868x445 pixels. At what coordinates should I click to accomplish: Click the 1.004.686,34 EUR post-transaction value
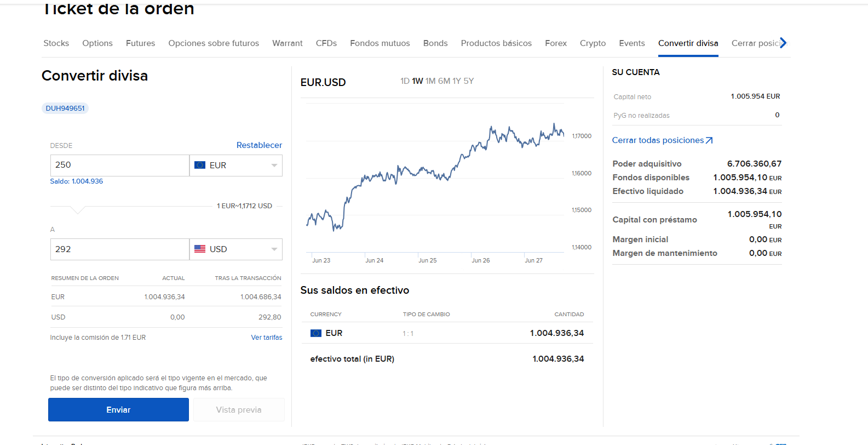click(x=261, y=297)
